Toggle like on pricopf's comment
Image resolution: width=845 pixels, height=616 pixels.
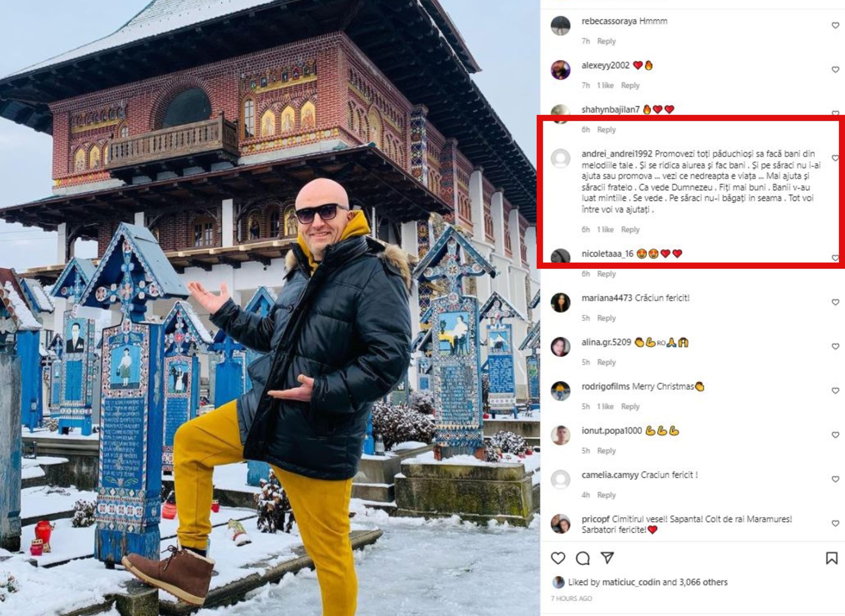pyautogui.click(x=835, y=523)
